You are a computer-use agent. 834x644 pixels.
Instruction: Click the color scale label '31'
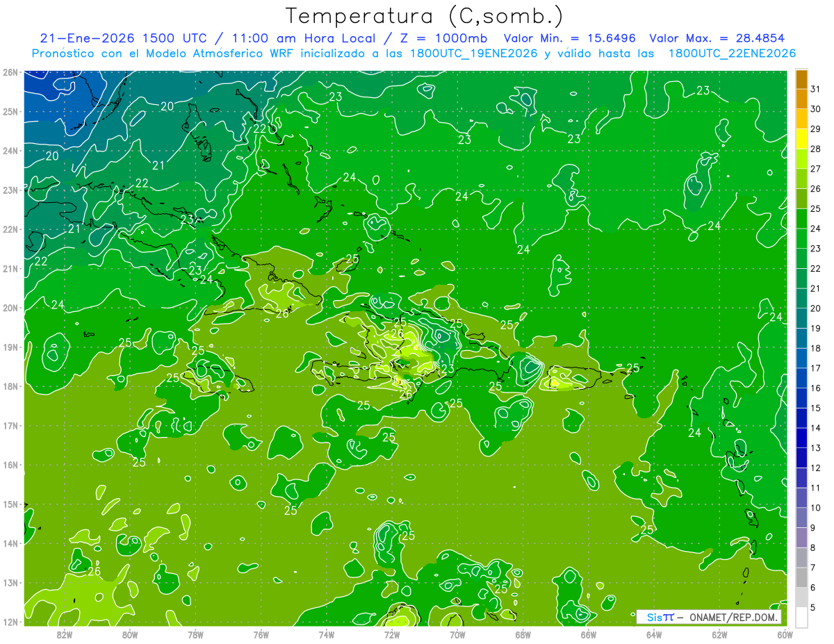(x=816, y=89)
